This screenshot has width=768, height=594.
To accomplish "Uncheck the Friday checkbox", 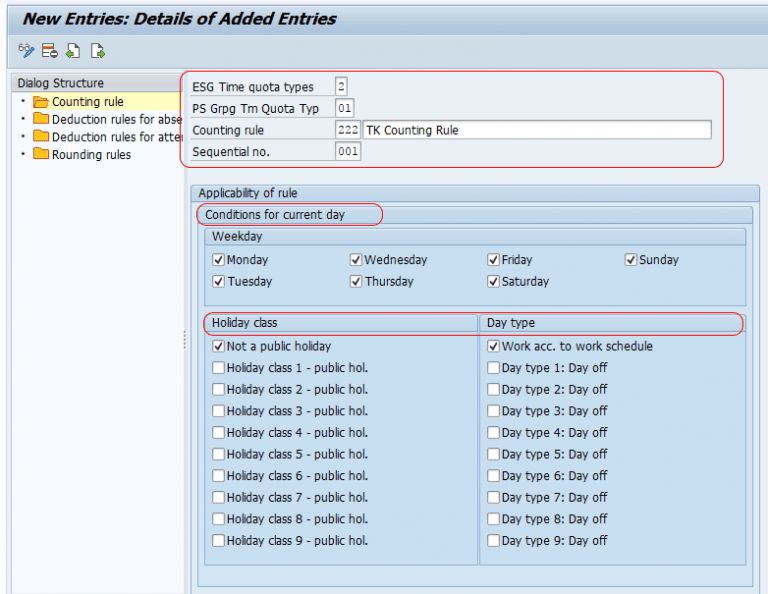I will pyautogui.click(x=493, y=260).
